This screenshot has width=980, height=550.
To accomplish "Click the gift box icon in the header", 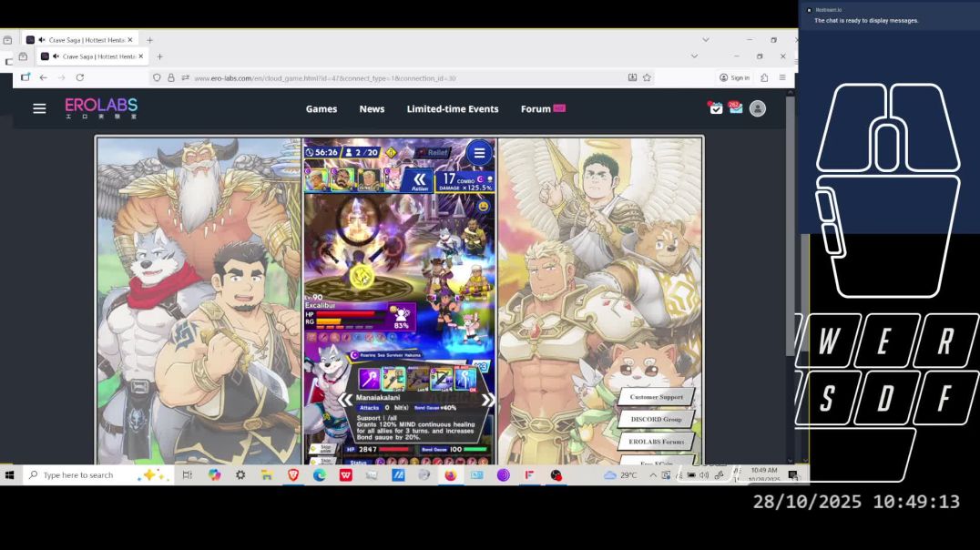I will [x=716, y=107].
